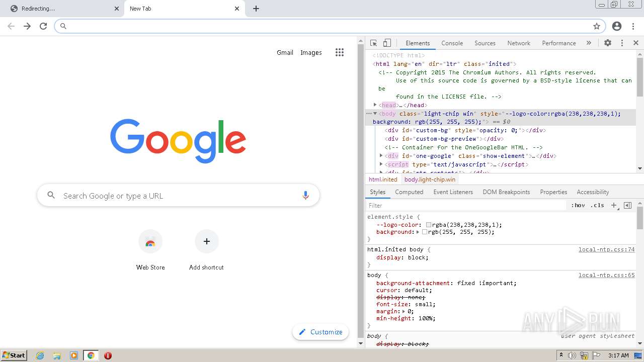Image resolution: width=644 pixels, height=362 pixels.
Task: Open the Web Store shortcut
Action: point(150,250)
